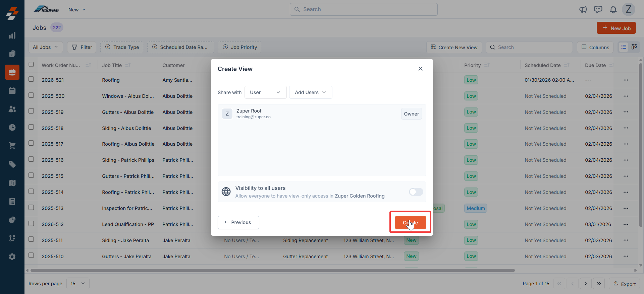Open the Share with User dropdown

pos(265,92)
